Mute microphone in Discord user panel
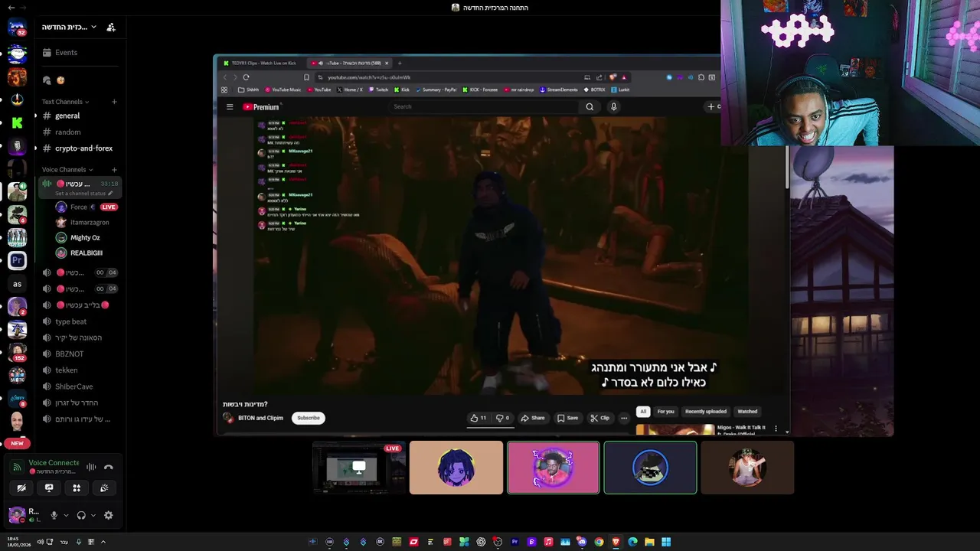The width and height of the screenshot is (980, 551). click(x=54, y=516)
